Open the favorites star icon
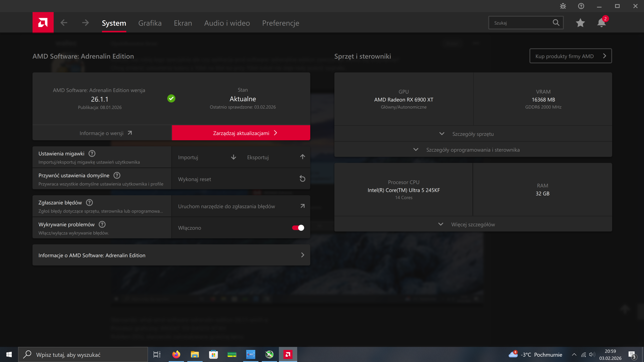 [580, 23]
